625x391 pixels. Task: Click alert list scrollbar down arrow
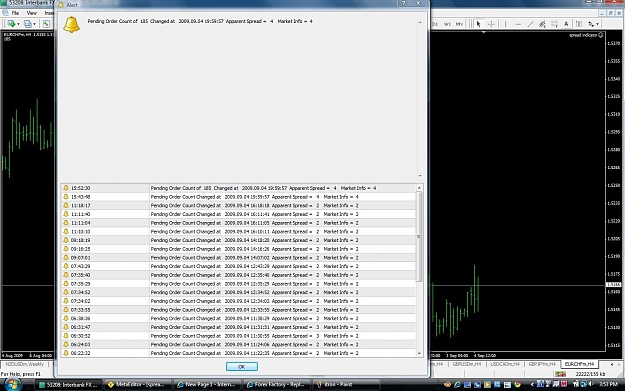(419, 354)
